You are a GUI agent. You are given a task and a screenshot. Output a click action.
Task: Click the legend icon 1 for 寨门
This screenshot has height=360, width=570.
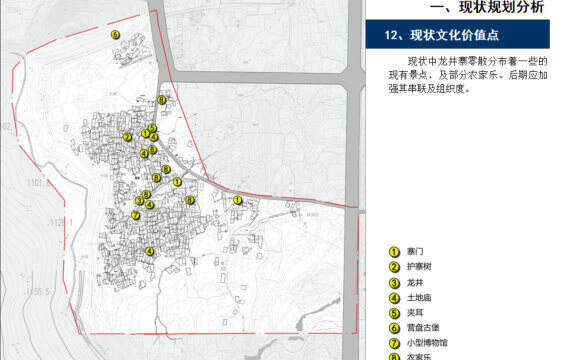click(x=394, y=251)
